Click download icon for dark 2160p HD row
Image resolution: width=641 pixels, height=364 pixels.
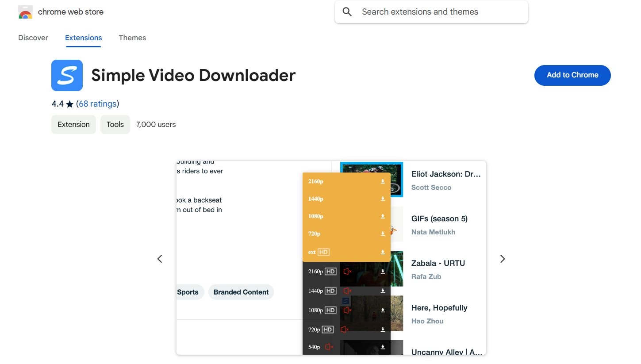383,272
